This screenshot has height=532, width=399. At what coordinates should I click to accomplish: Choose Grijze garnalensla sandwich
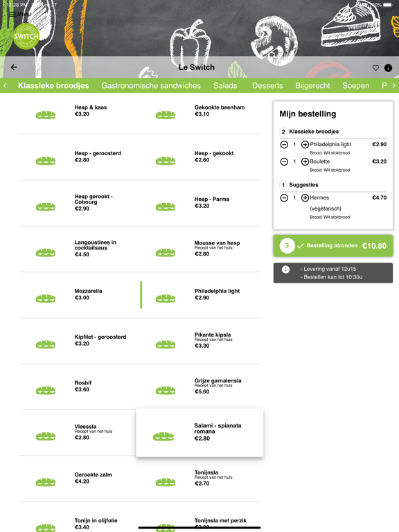(x=200, y=386)
